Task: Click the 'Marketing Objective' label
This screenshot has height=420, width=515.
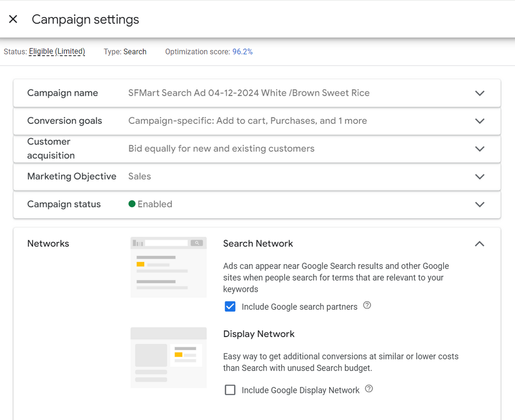Action: pyautogui.click(x=71, y=177)
